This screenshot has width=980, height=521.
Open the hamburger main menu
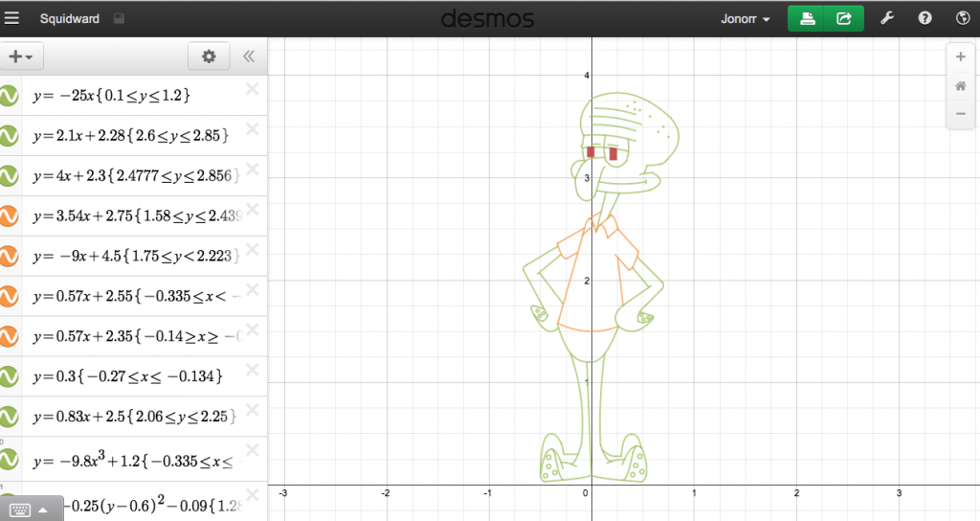point(12,18)
